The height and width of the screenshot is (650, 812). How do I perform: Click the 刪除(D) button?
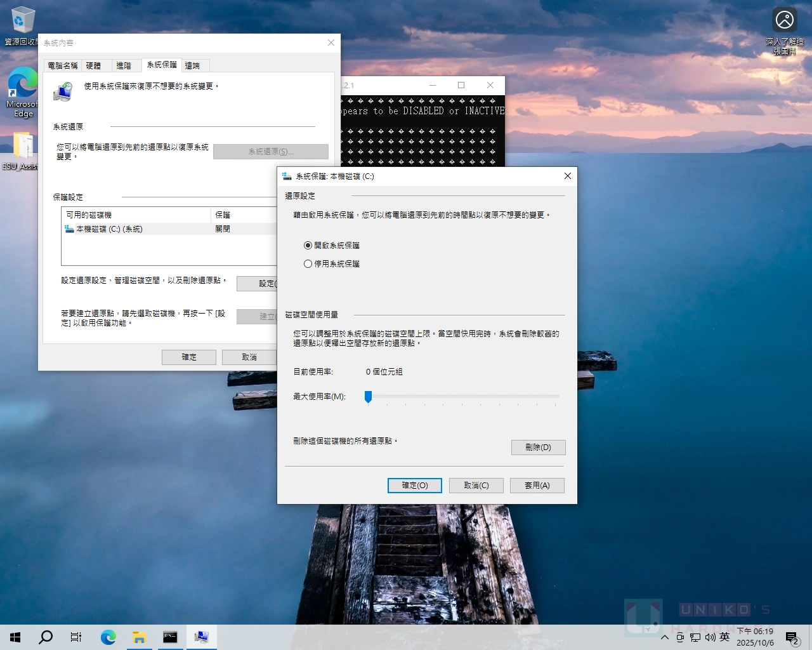[538, 448]
